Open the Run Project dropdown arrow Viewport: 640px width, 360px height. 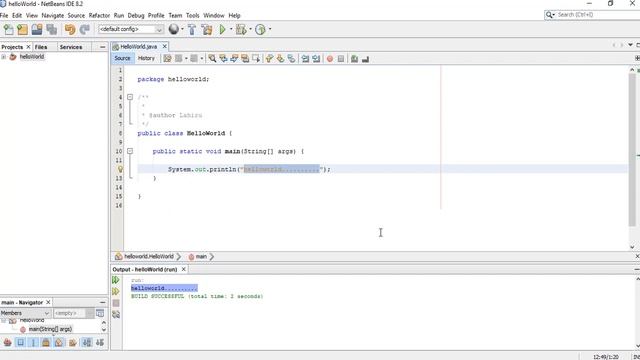click(231, 29)
